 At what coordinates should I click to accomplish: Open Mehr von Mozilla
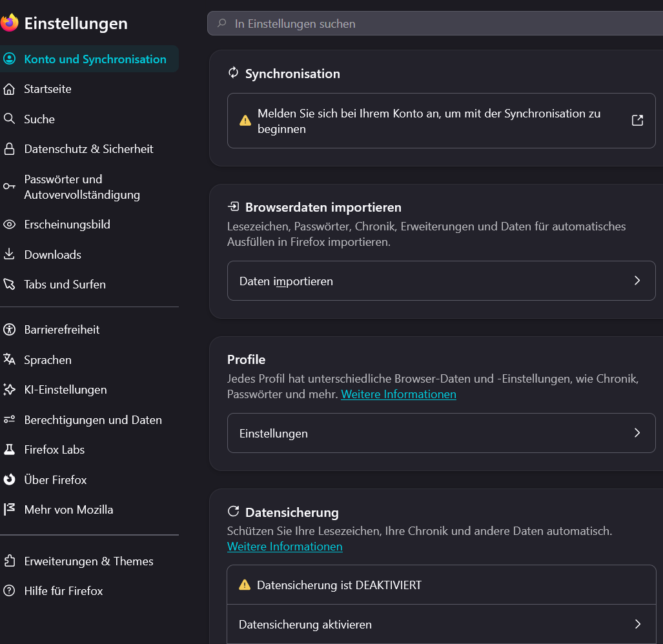click(x=89, y=510)
